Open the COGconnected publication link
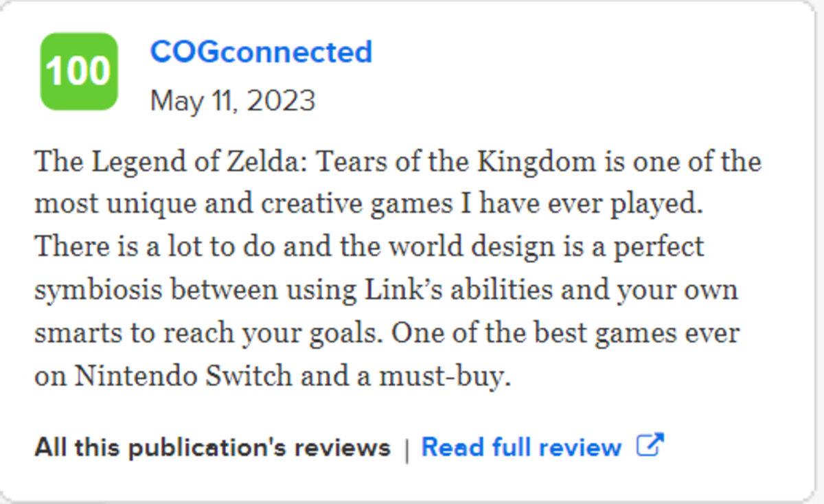Screen dimensions: 824x504 pos(261,52)
